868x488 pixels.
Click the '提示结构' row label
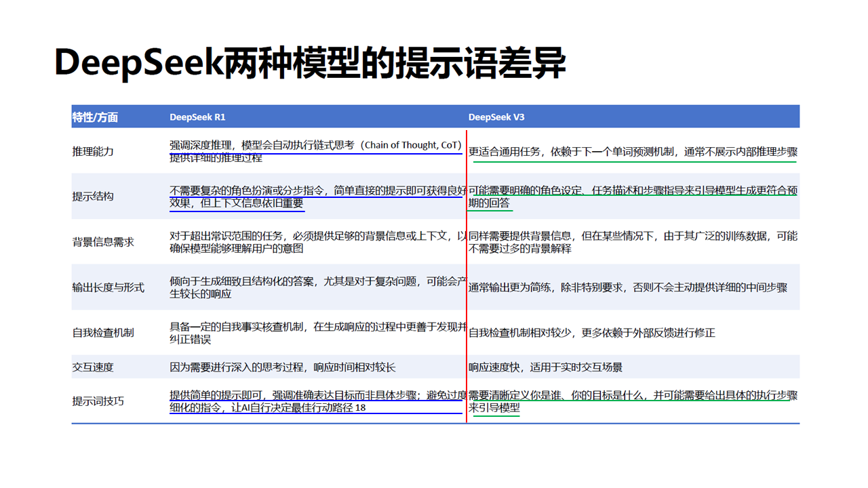(93, 197)
